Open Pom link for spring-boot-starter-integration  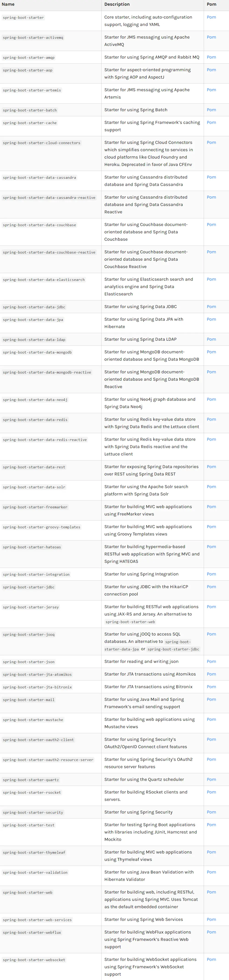tap(211, 574)
